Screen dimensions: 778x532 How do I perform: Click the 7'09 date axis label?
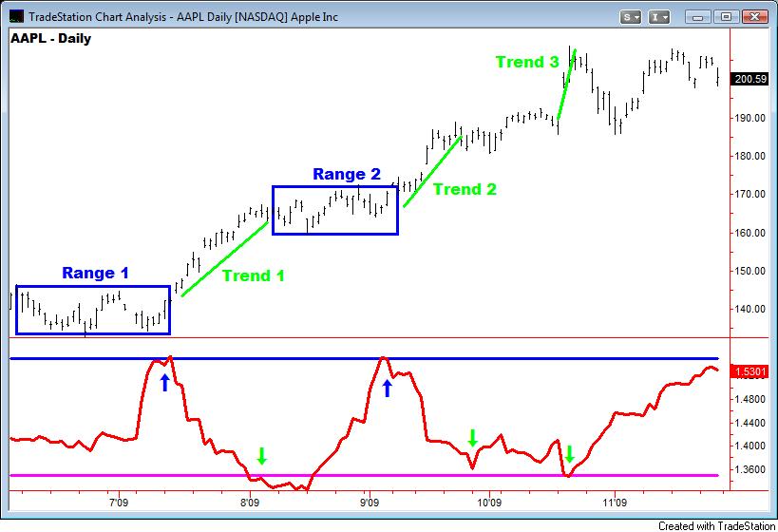(119, 503)
